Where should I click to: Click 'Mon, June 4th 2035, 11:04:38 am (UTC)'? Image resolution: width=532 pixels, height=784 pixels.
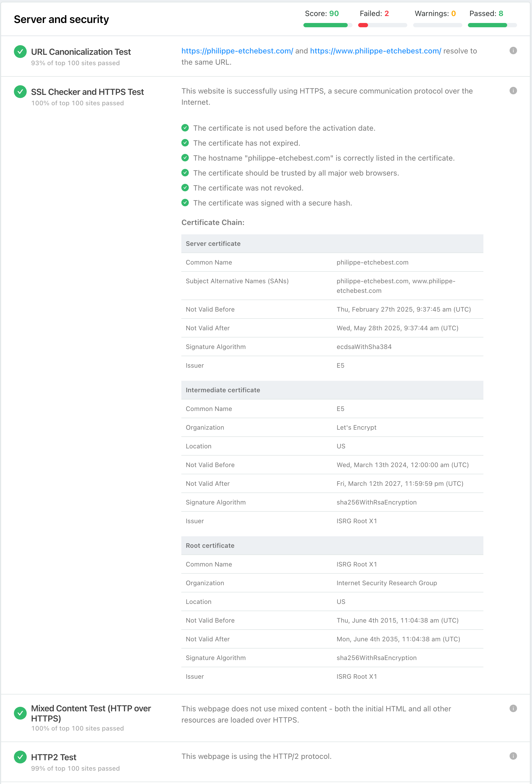398,639
